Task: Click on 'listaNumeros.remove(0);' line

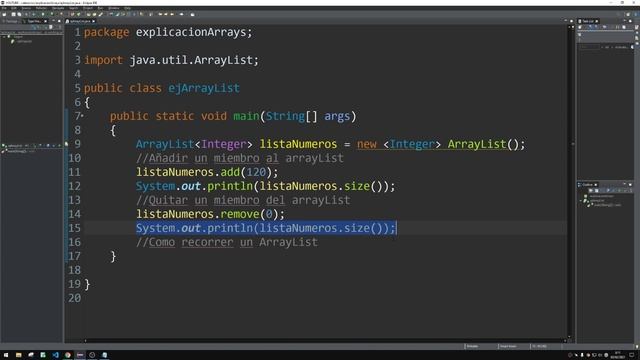Action: click(x=210, y=214)
